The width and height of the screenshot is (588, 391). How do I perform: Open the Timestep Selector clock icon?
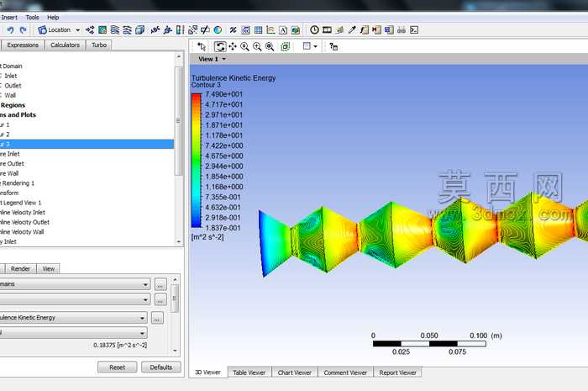314,30
